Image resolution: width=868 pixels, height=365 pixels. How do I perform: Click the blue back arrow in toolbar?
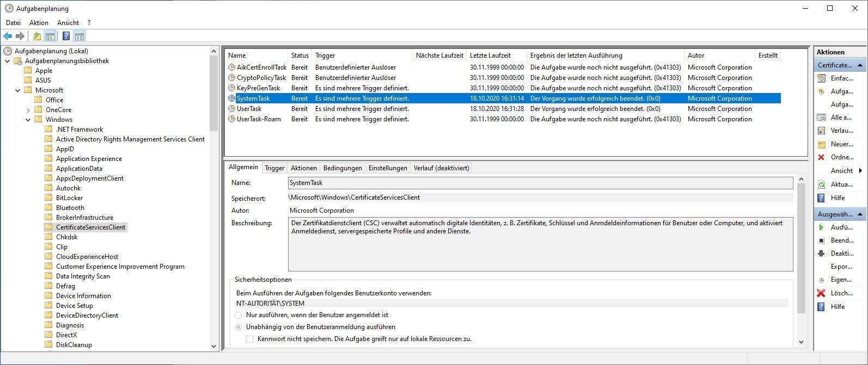click(8, 36)
